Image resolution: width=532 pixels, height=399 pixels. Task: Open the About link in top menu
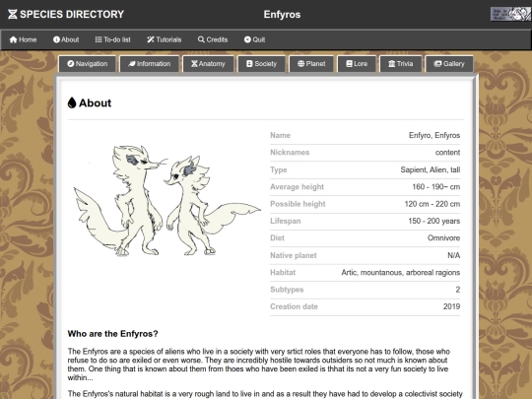tap(66, 39)
